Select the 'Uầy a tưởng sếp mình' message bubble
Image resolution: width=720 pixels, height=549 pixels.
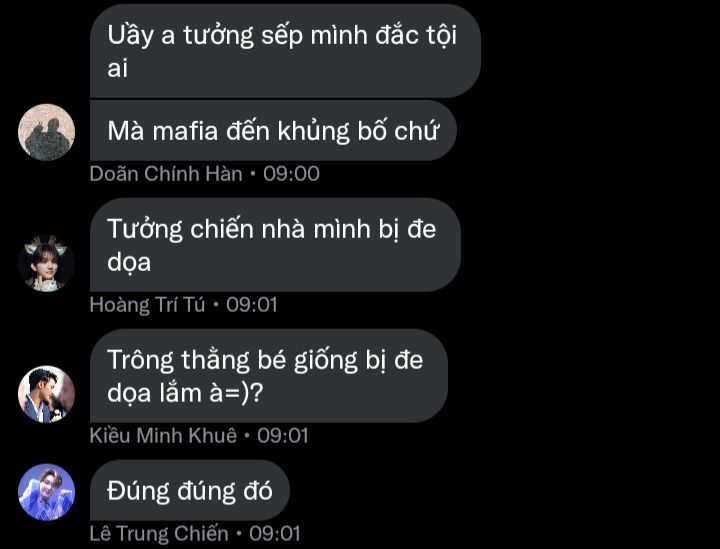[285, 51]
